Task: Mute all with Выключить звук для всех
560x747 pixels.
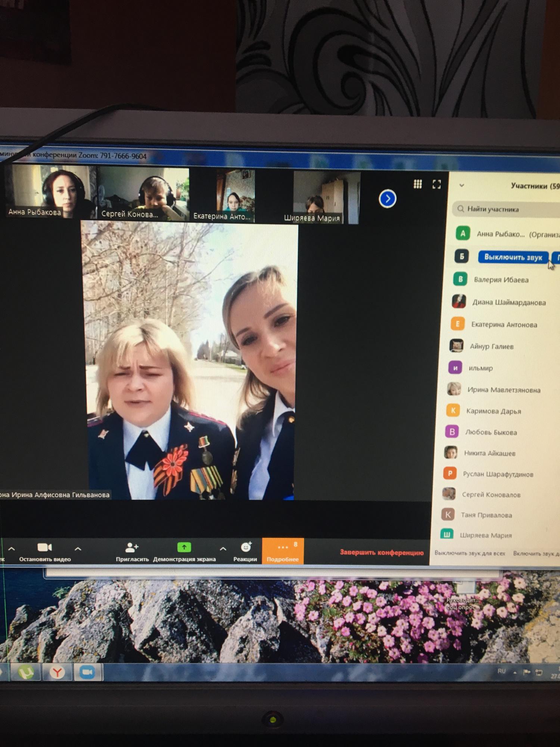Action: coord(470,553)
